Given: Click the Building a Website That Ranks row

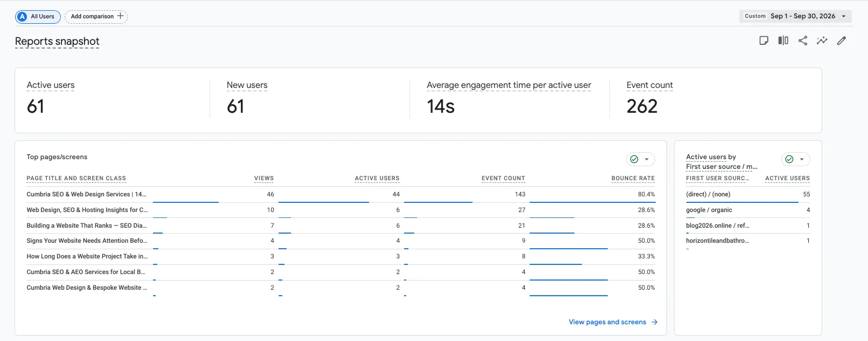Looking at the screenshot, I should 341,226.
